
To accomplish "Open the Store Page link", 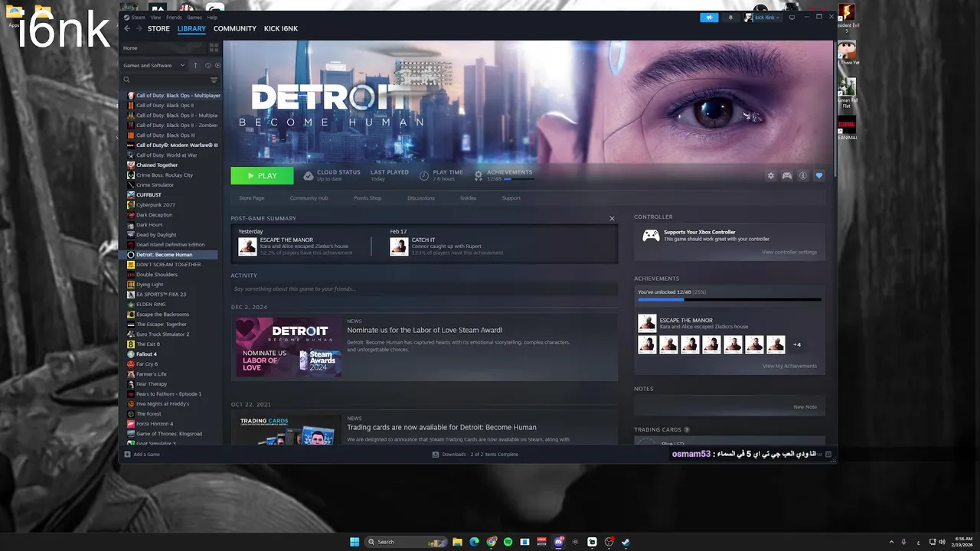I will pyautogui.click(x=251, y=198).
